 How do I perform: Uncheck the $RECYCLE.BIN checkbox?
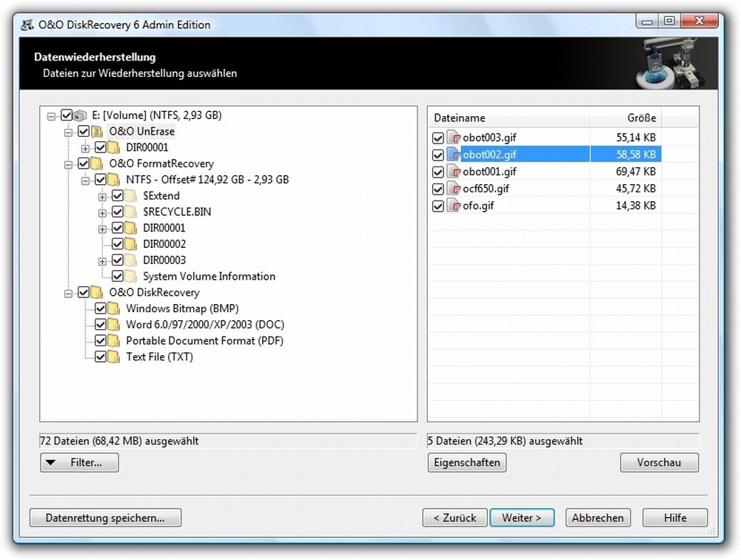click(x=118, y=212)
